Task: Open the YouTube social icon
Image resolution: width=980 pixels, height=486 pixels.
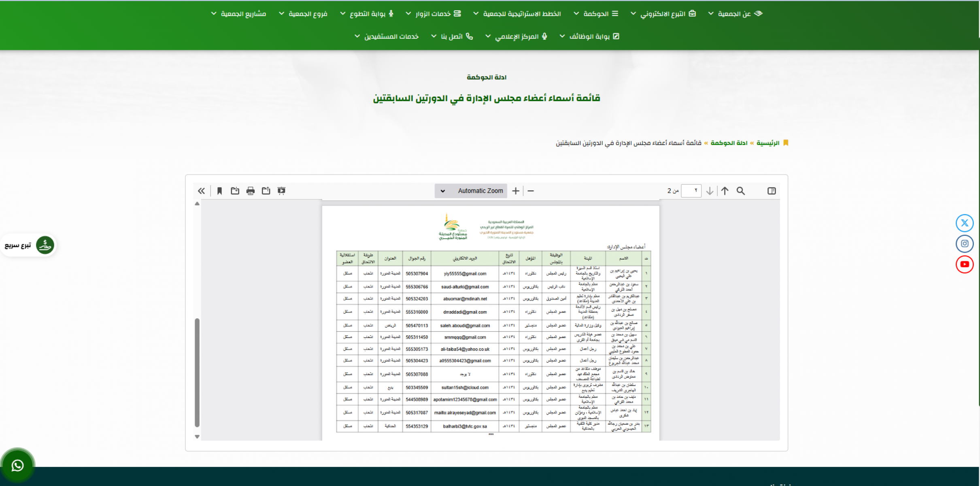Action: (x=964, y=264)
